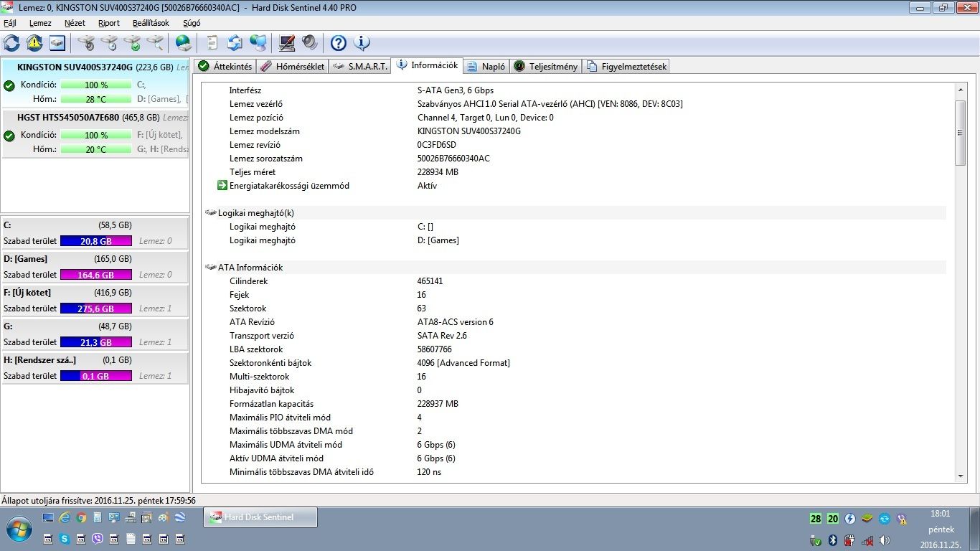The height and width of the screenshot is (551, 980).
Task: Click the 20,8 GB free space bar
Action: (x=96, y=241)
